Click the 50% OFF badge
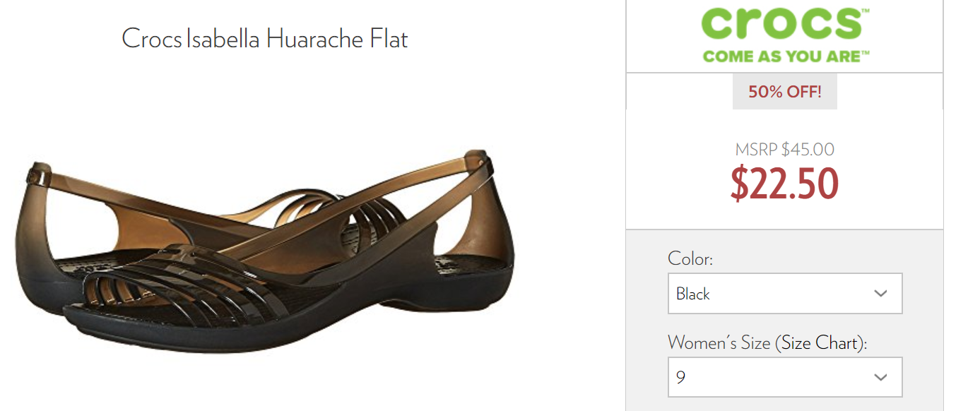 point(785,92)
